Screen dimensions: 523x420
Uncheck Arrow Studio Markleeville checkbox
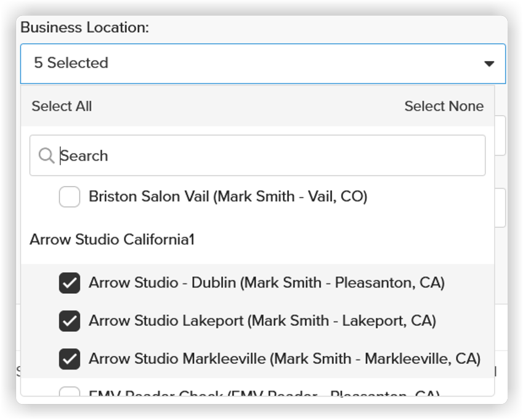pos(70,359)
